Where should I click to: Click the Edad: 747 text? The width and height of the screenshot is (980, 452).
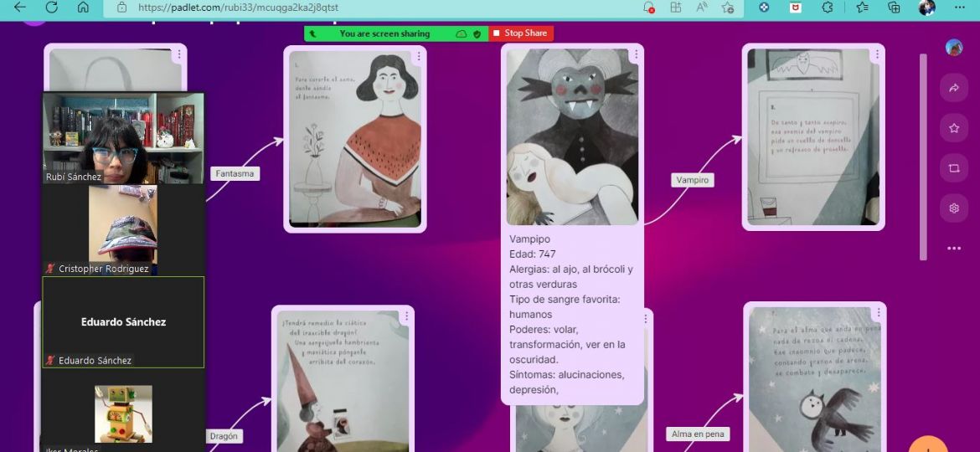tap(533, 254)
